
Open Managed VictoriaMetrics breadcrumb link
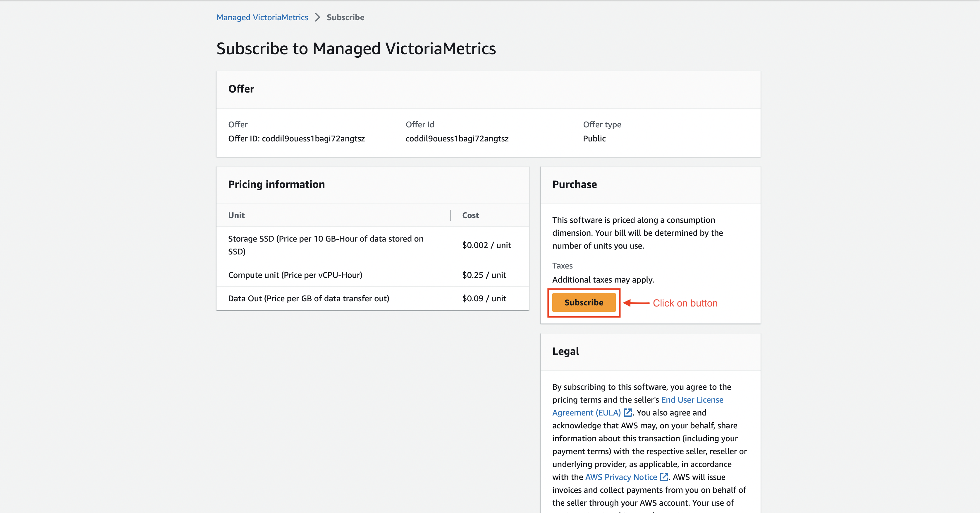coord(262,18)
